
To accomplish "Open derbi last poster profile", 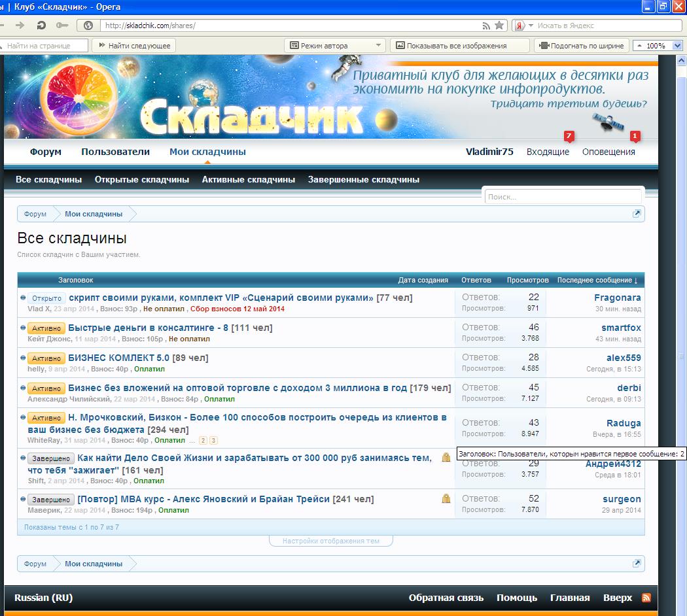I will 629,388.
